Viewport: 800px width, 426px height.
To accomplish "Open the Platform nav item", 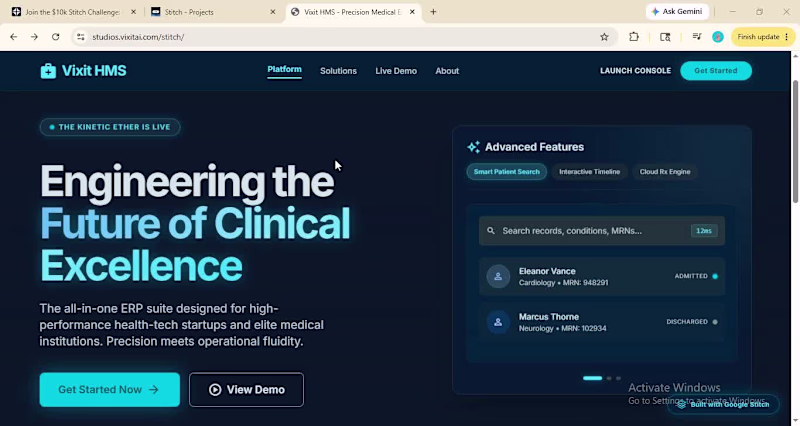I will click(x=284, y=69).
